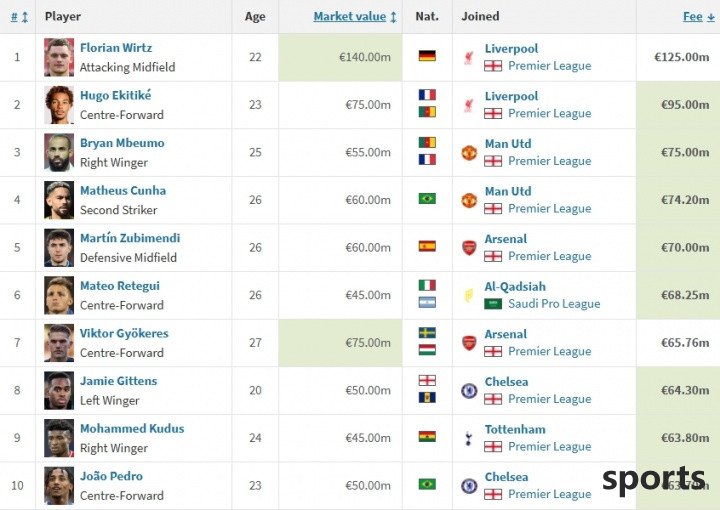Click João Pedro's portrait thumbnail
Screen dimensions: 720x510
59,486
